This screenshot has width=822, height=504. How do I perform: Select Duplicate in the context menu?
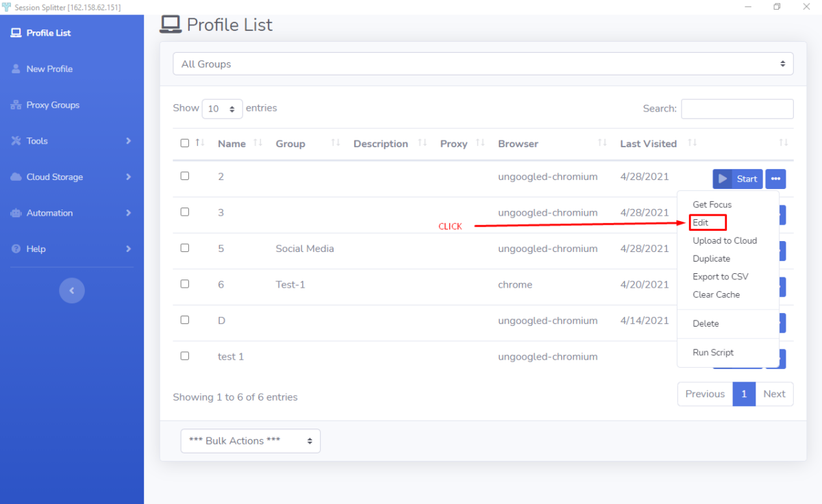711,259
